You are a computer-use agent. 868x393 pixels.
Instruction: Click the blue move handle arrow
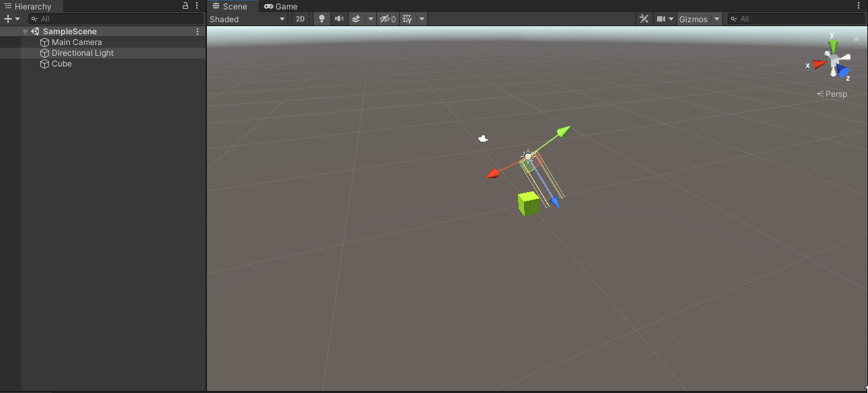click(x=555, y=202)
